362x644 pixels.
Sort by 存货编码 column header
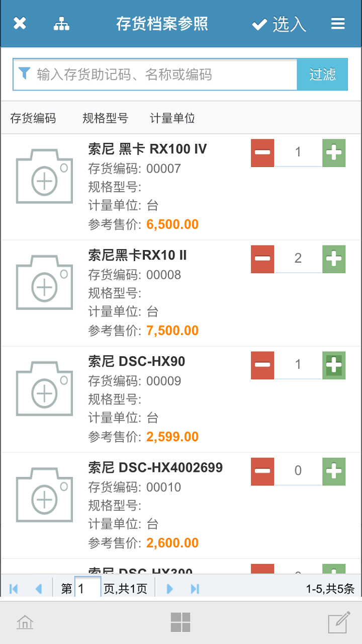[x=33, y=119]
